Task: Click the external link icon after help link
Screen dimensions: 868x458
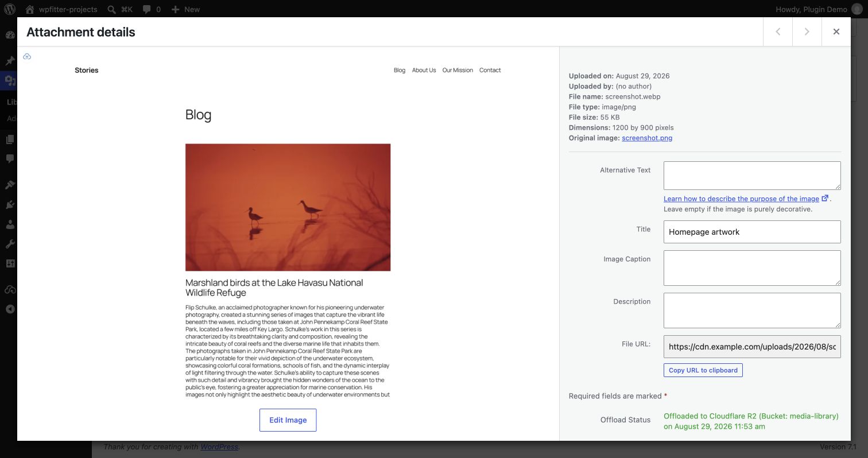Action: click(825, 198)
